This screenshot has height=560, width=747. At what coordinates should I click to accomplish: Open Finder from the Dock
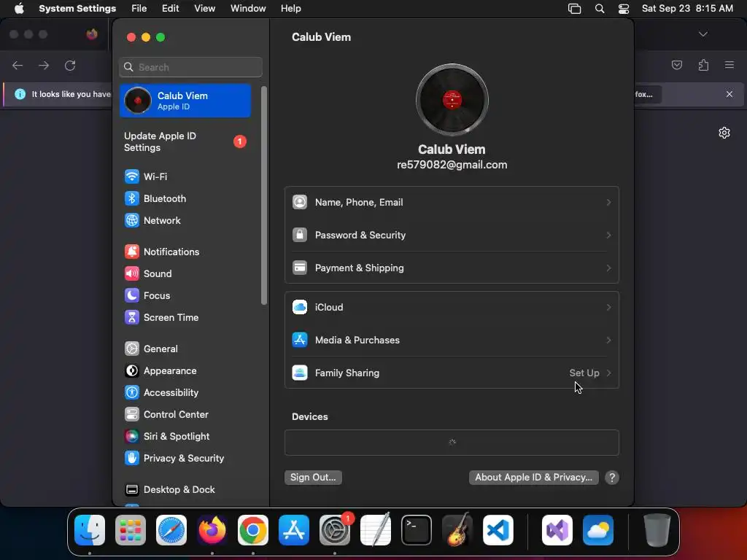90,530
